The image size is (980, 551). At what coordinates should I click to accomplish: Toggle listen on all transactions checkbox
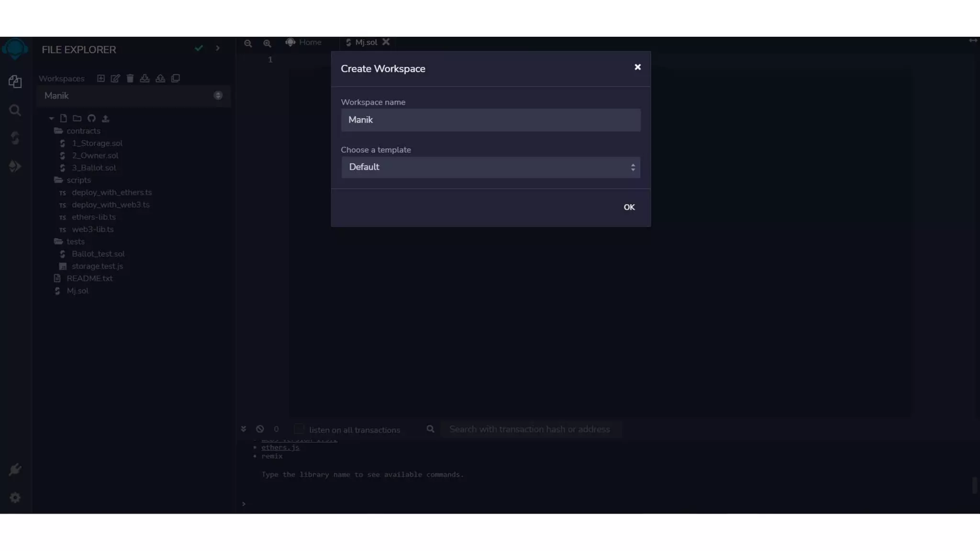tap(299, 429)
